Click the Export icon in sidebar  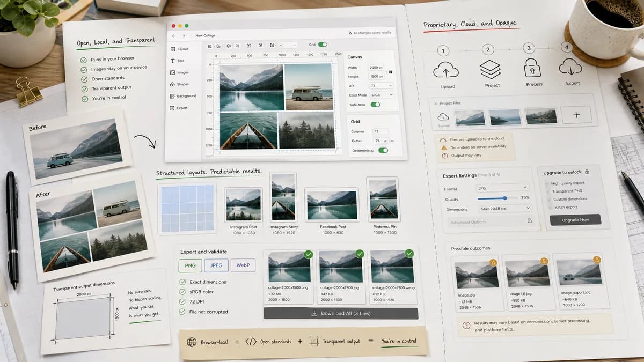(172, 108)
